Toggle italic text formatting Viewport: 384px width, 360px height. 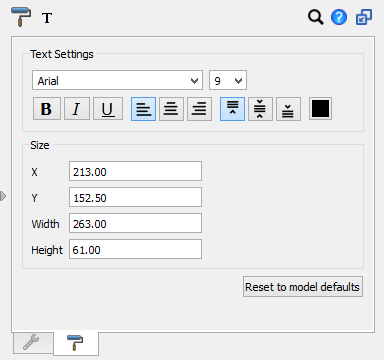coord(77,109)
